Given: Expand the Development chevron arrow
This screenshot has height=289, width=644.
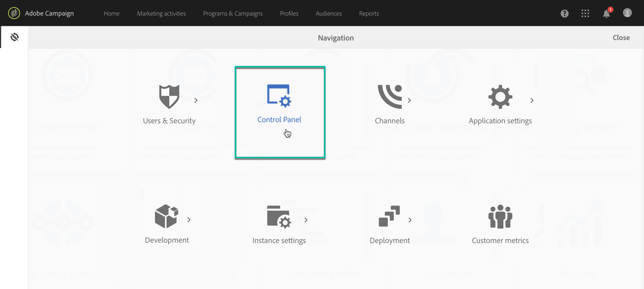Looking at the screenshot, I should (189, 220).
